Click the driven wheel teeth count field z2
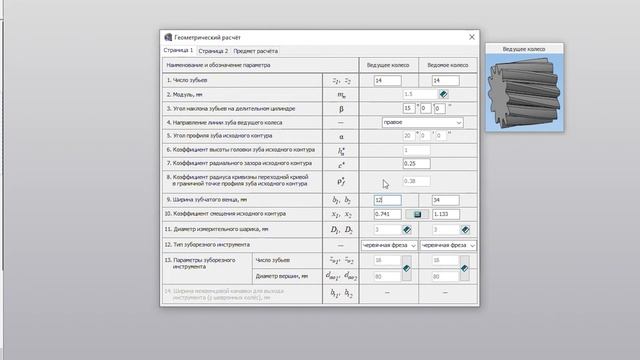This screenshot has width=640, height=360. click(x=445, y=81)
